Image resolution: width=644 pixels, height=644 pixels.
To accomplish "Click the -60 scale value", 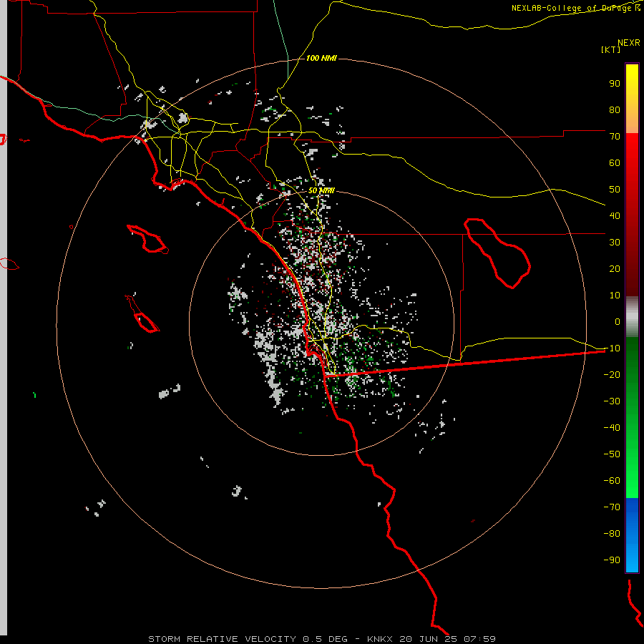I will tap(612, 481).
